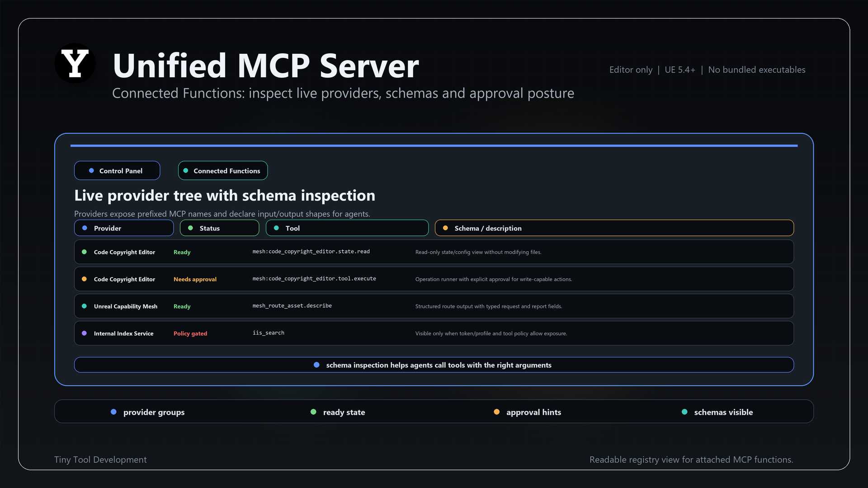This screenshot has height=488, width=868.
Task: Click the Unified MCP Server title
Action: [266, 66]
